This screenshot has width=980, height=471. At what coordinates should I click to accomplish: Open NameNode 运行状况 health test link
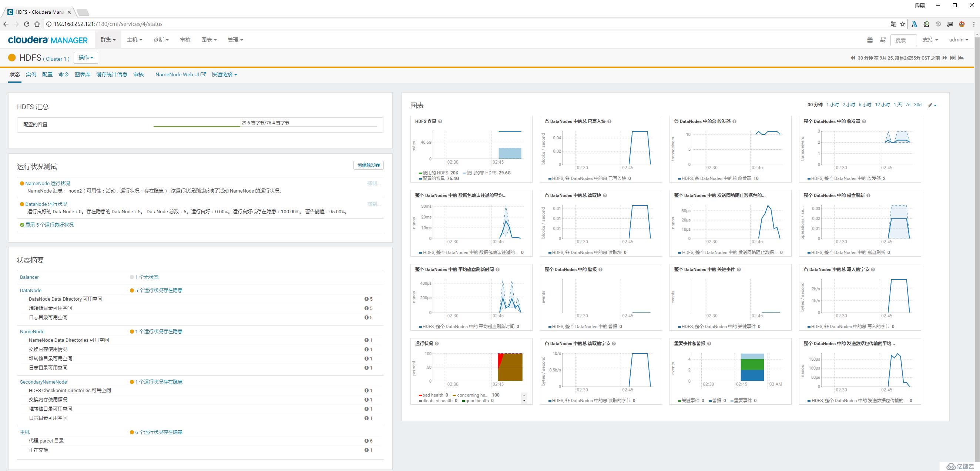47,184
